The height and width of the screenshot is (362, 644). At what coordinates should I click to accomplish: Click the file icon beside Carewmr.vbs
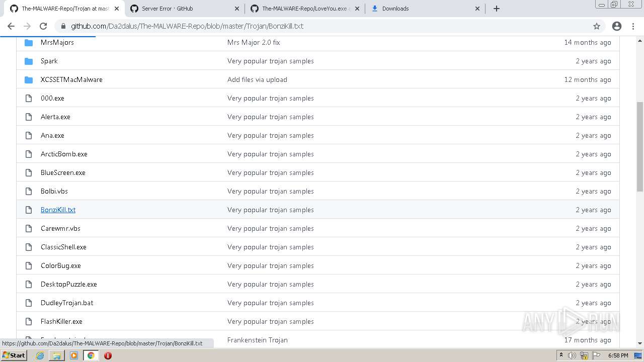[29, 228]
